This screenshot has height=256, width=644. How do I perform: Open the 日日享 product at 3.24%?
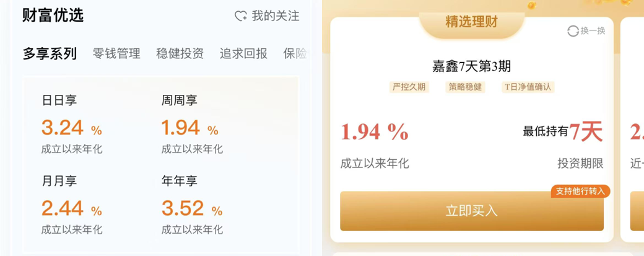pos(72,124)
